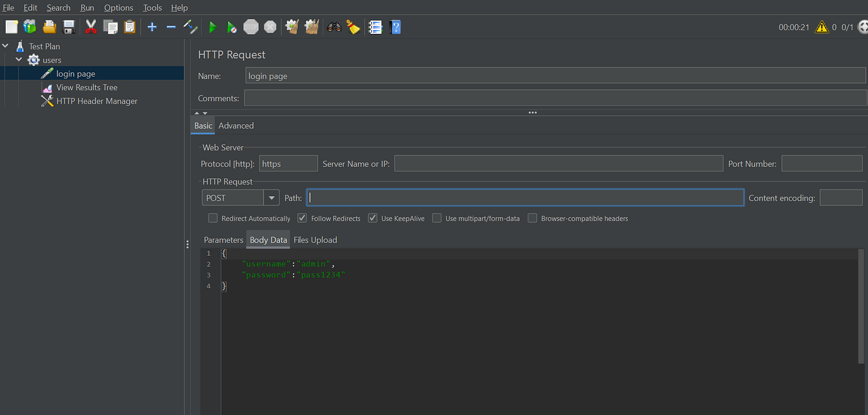Viewport: 868px width, 415px height.
Task: Cut the selected element with scissors icon
Action: coord(91,26)
